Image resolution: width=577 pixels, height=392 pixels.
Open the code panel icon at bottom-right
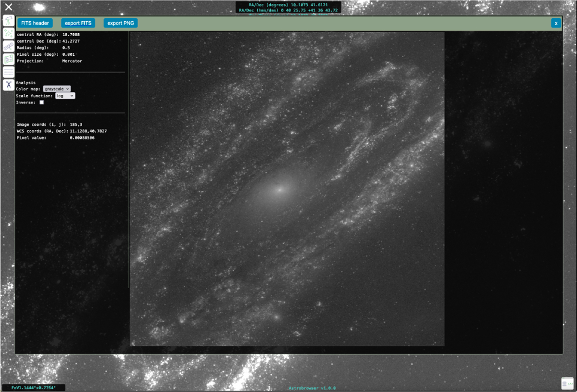567,383
